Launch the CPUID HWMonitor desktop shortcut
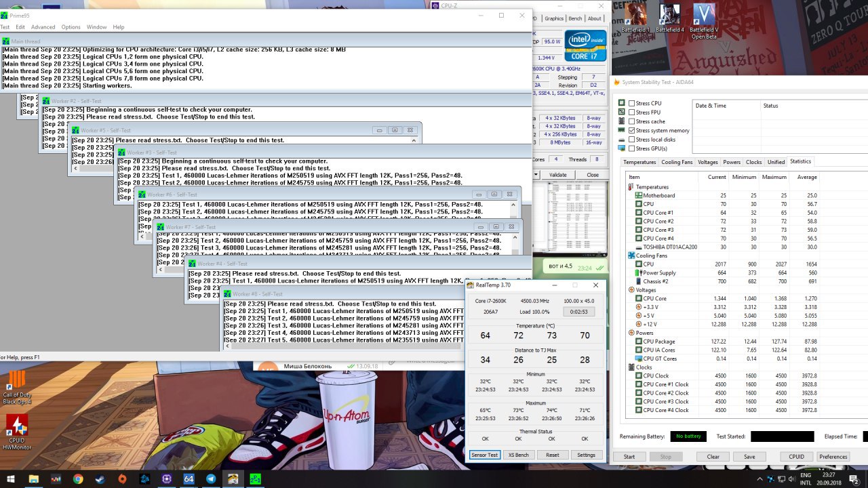Viewport: 868px width, 488px height. click(17, 432)
